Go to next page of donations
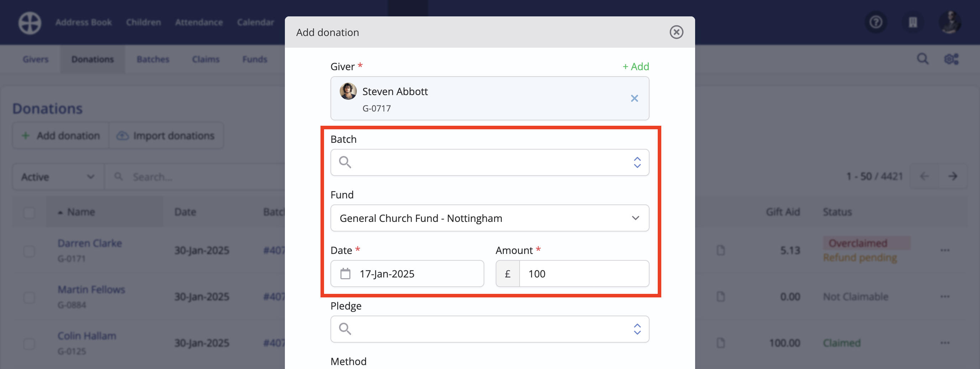 coord(953,176)
